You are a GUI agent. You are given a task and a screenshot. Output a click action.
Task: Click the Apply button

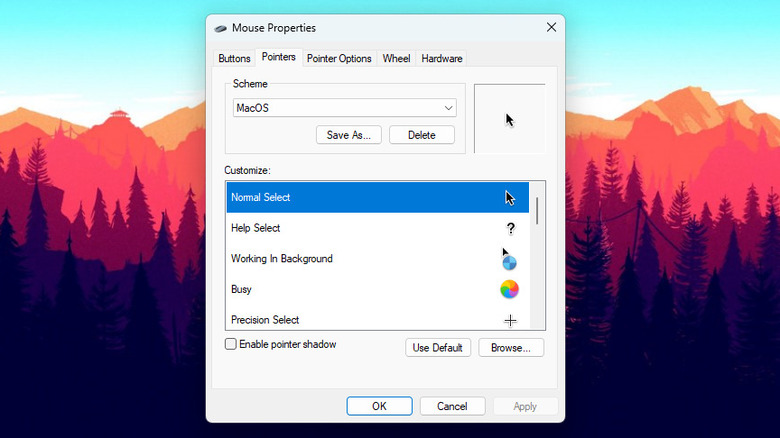[x=525, y=406]
